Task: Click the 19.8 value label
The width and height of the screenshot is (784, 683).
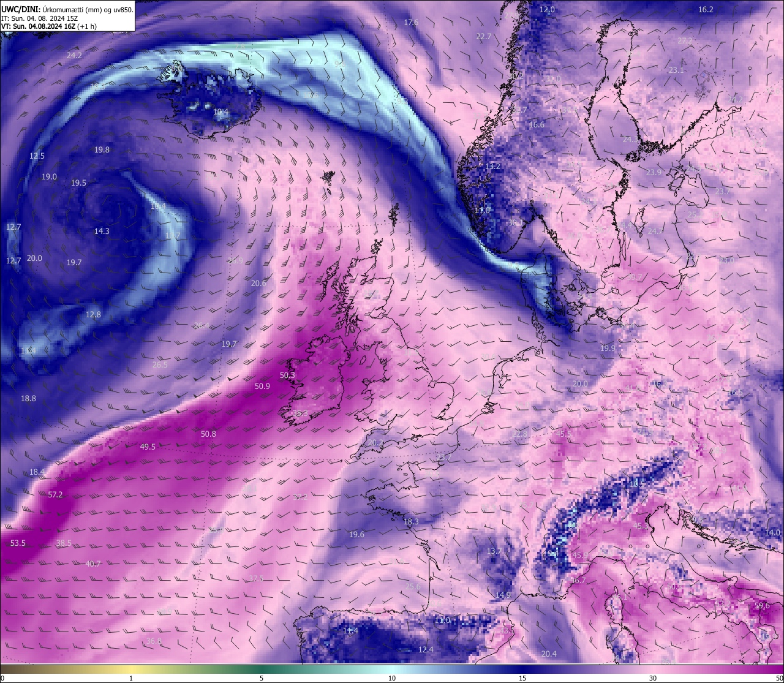Action: (x=102, y=149)
